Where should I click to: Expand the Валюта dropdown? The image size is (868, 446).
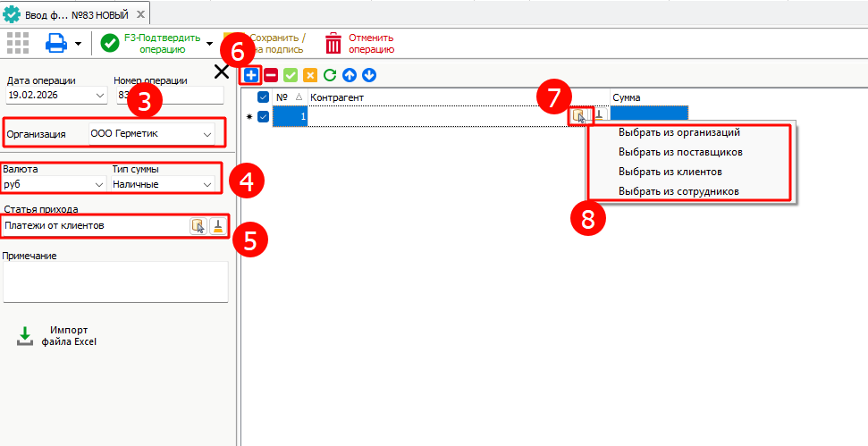point(98,184)
